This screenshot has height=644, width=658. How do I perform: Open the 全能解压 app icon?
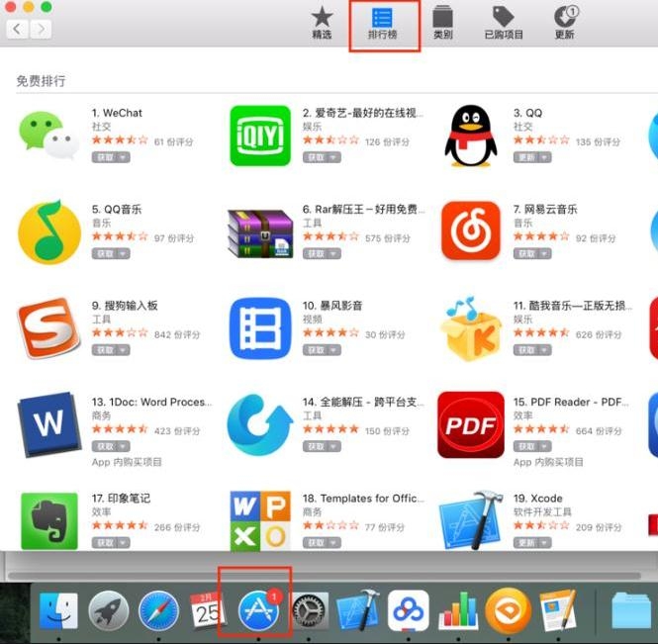pyautogui.click(x=260, y=424)
